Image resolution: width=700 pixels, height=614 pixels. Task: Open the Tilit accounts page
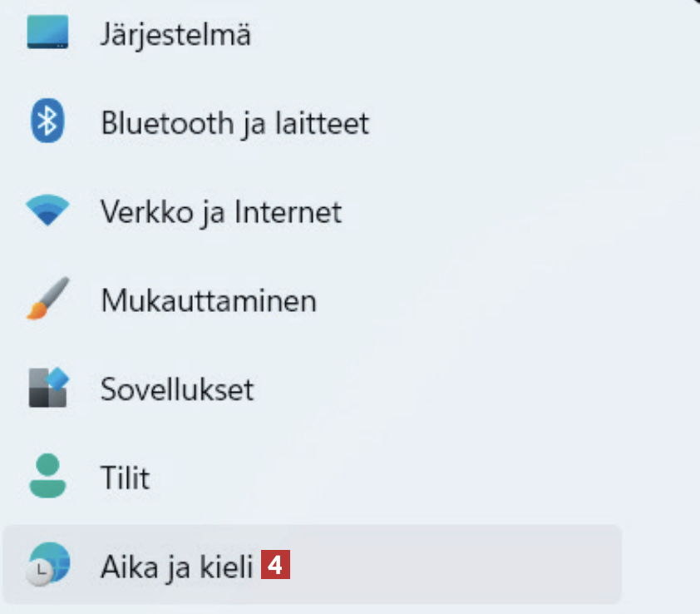click(x=125, y=478)
